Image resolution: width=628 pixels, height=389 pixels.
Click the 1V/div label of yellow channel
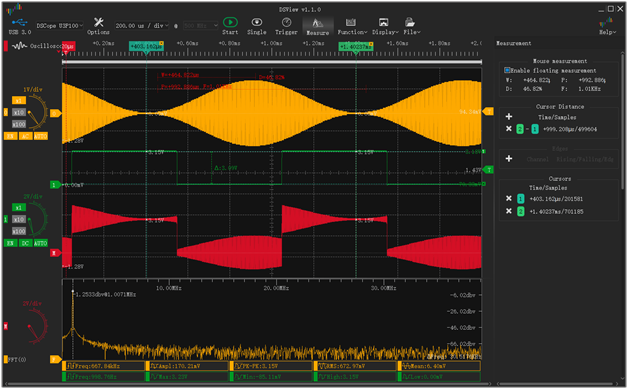coord(33,90)
